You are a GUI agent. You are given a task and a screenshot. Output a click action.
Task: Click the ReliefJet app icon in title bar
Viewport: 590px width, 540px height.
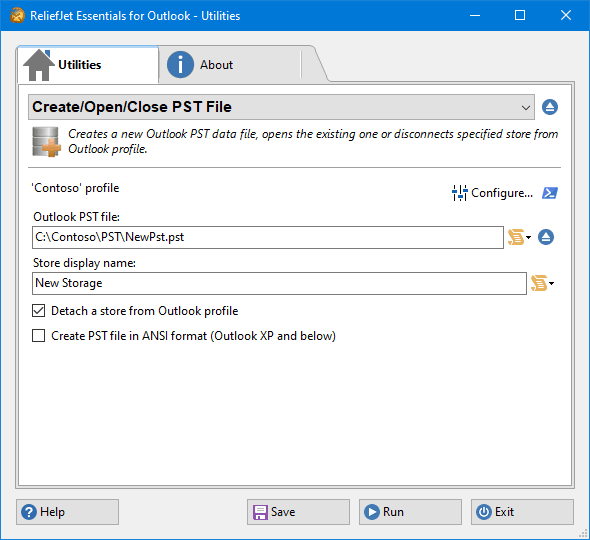pyautogui.click(x=17, y=16)
